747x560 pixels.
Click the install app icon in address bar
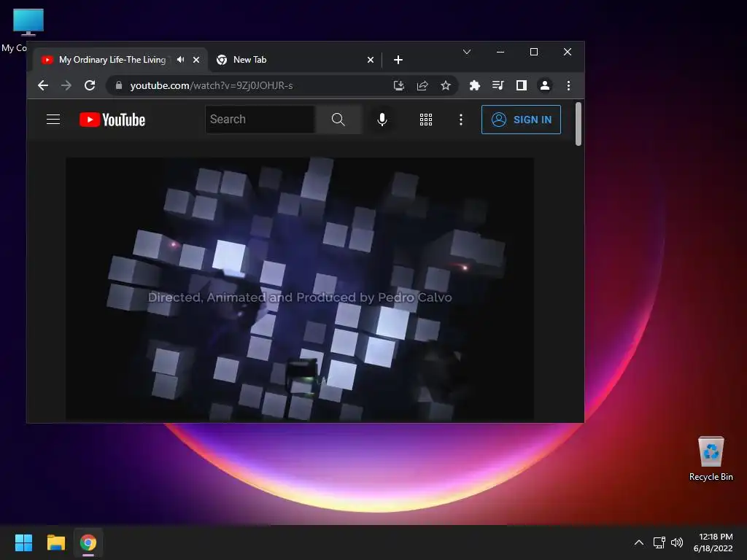399,86
